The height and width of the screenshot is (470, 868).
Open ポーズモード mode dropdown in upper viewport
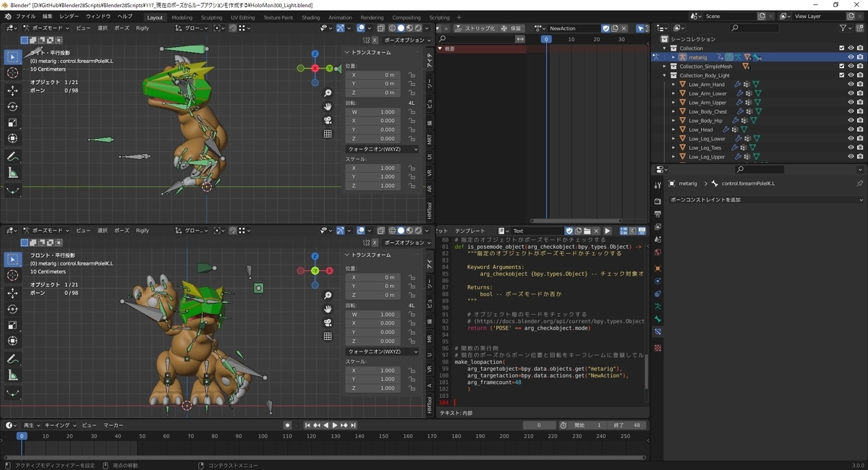pos(47,28)
